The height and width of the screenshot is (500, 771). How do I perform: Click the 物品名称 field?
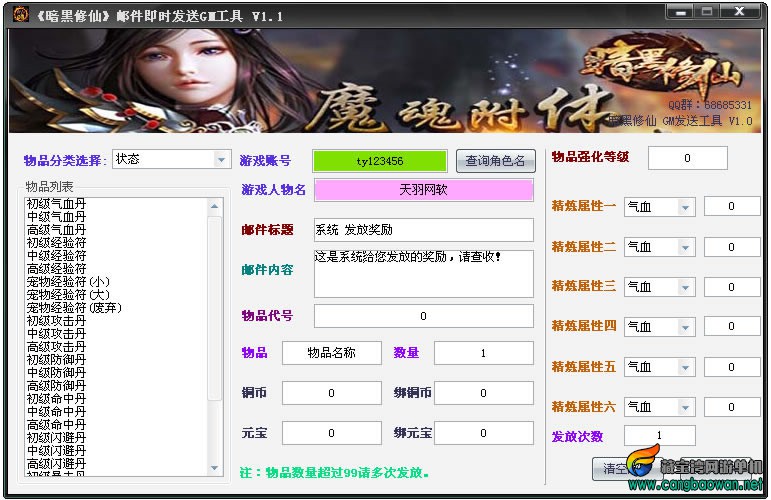[331, 353]
